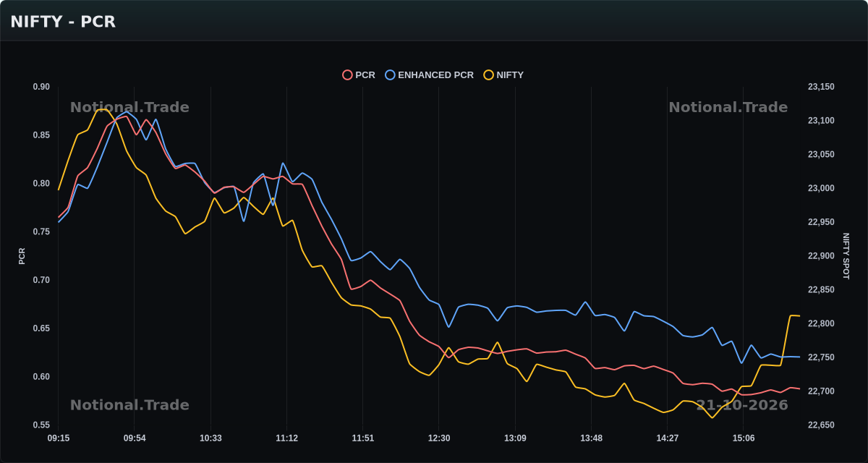
Task: Click the "0.80" PCR axis value
Action: click(x=41, y=184)
